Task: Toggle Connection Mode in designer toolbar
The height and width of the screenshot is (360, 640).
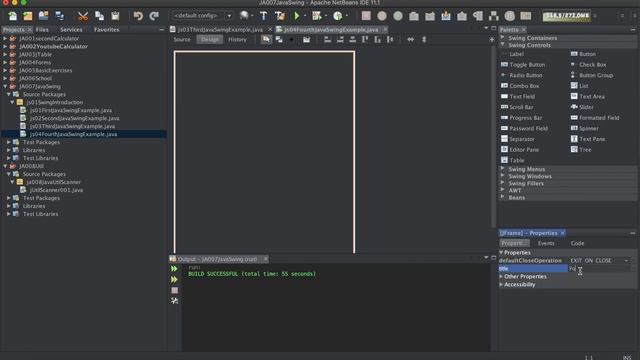Action: click(x=279, y=39)
